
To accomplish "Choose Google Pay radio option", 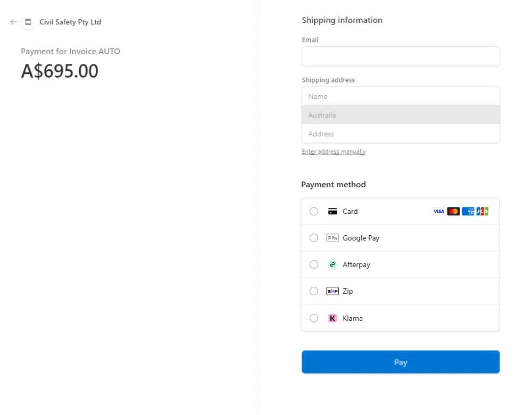I will (314, 238).
